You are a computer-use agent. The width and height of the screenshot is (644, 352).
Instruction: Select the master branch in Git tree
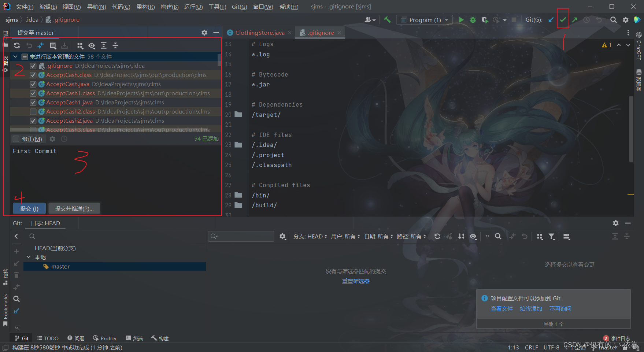(x=114, y=267)
